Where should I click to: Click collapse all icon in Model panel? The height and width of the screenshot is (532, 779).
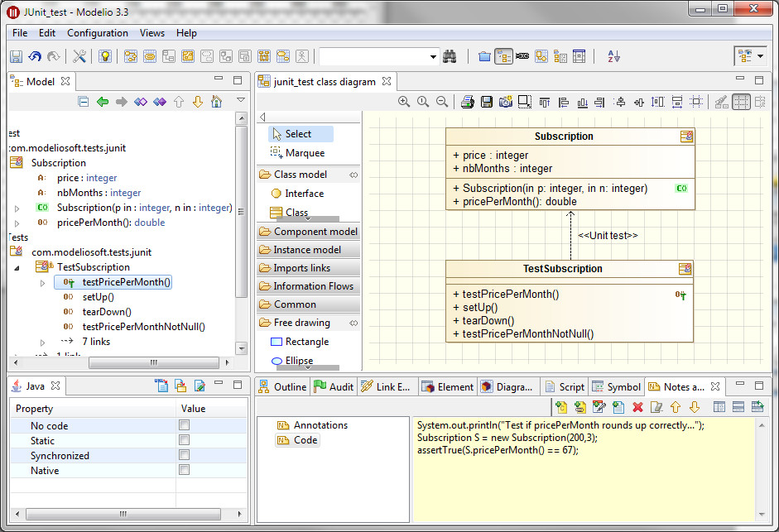click(x=84, y=102)
